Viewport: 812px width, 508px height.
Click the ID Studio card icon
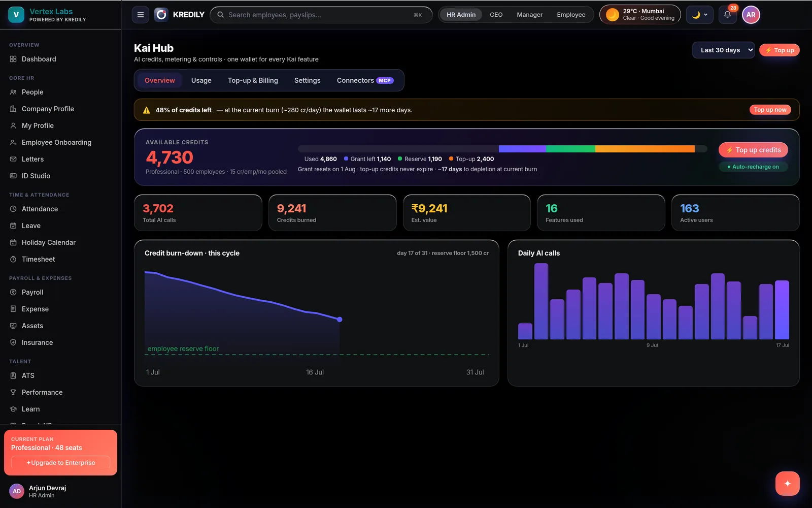[x=13, y=176]
